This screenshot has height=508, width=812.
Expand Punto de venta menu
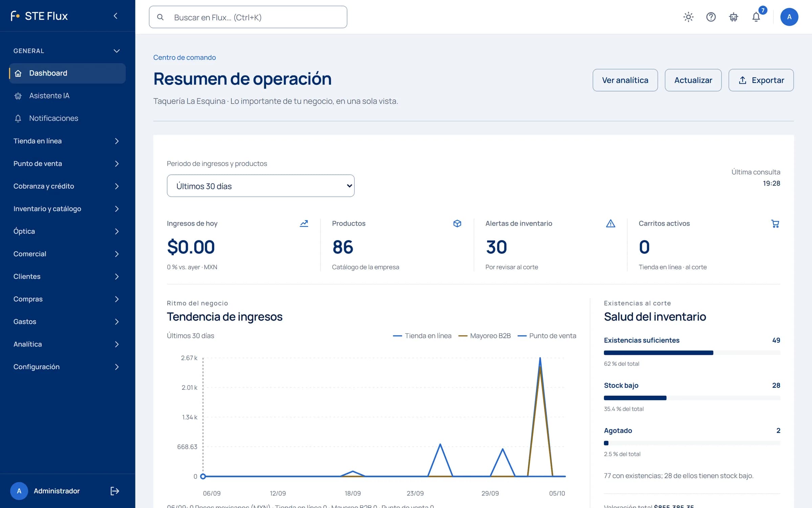point(68,164)
